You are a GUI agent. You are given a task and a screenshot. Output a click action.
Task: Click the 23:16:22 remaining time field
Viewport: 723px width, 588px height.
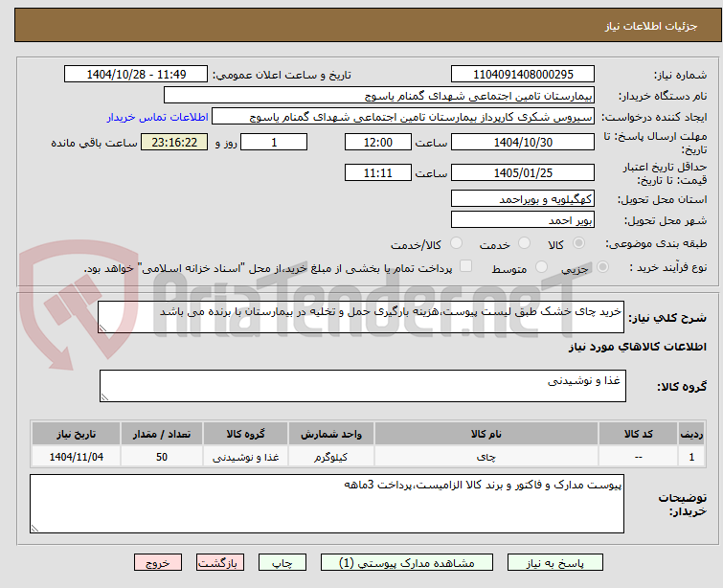tap(174, 142)
